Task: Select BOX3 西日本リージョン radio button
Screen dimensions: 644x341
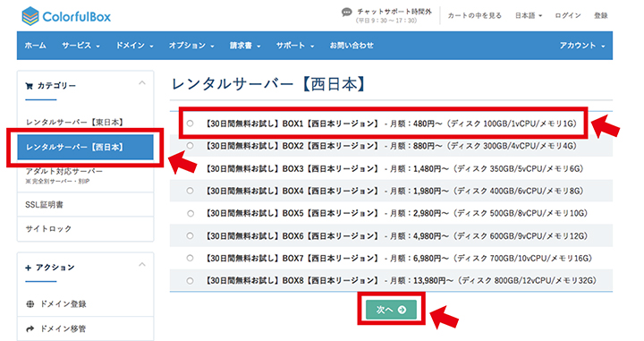Action: pyautogui.click(x=190, y=168)
